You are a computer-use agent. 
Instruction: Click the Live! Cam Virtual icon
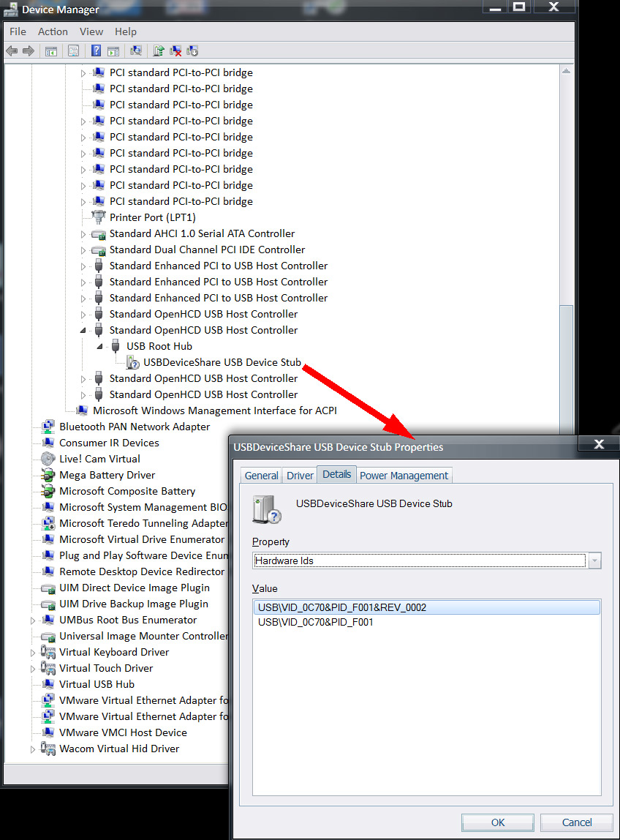(x=48, y=459)
